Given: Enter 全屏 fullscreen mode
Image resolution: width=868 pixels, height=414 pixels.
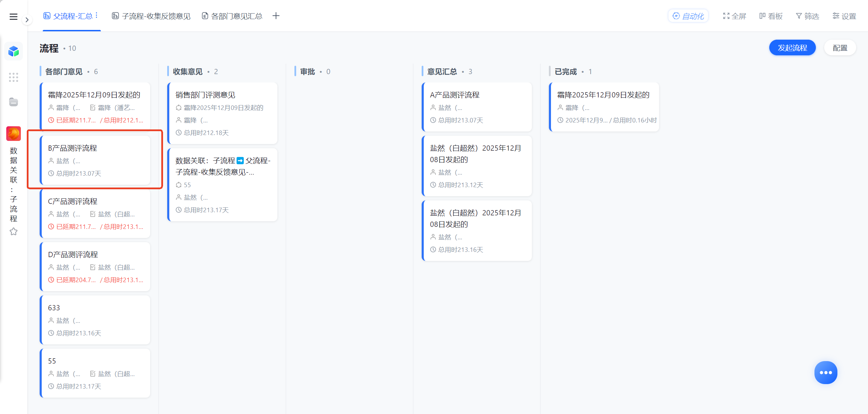Looking at the screenshot, I should [x=735, y=16].
